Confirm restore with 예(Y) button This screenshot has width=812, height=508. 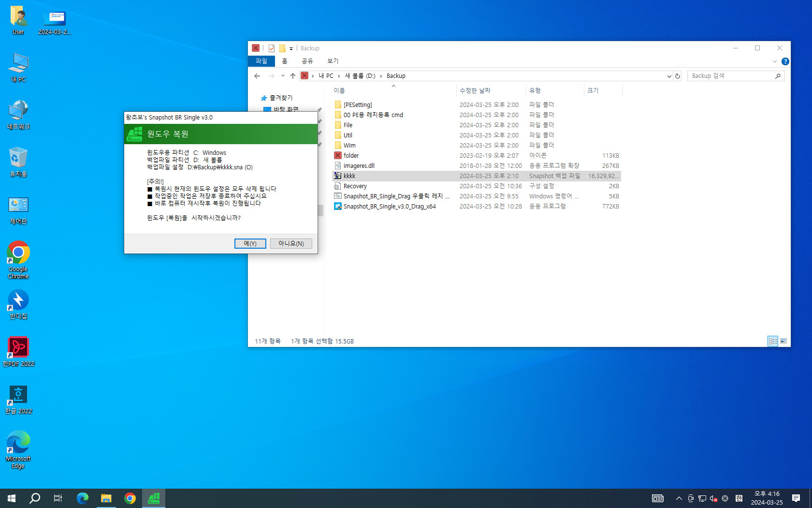click(x=250, y=243)
